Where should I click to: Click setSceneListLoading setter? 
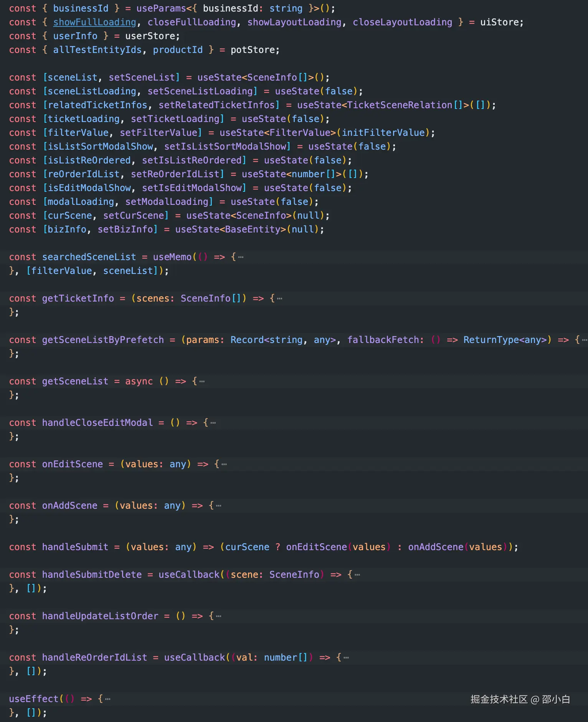pos(200,91)
